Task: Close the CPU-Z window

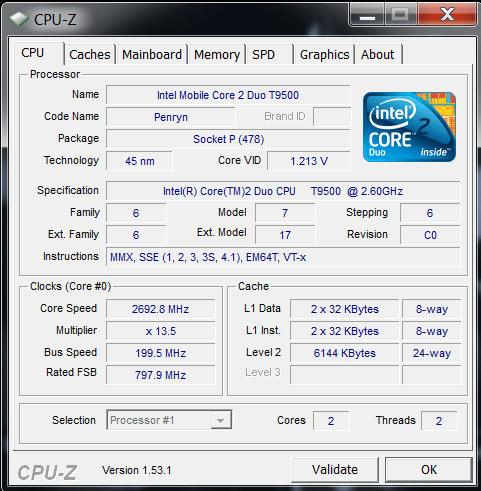Action: point(447,14)
